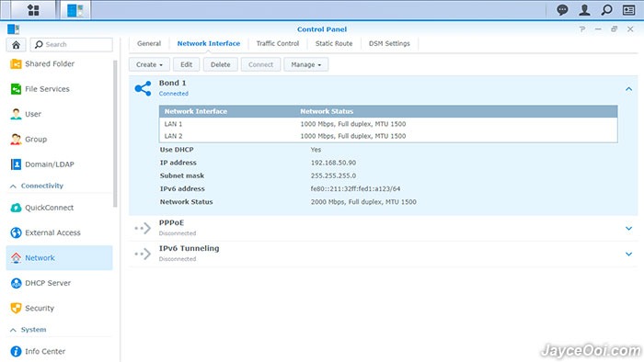Click Control Panel title bar logo icon
Image resolution: width=644 pixels, height=362 pixels.
13,29
